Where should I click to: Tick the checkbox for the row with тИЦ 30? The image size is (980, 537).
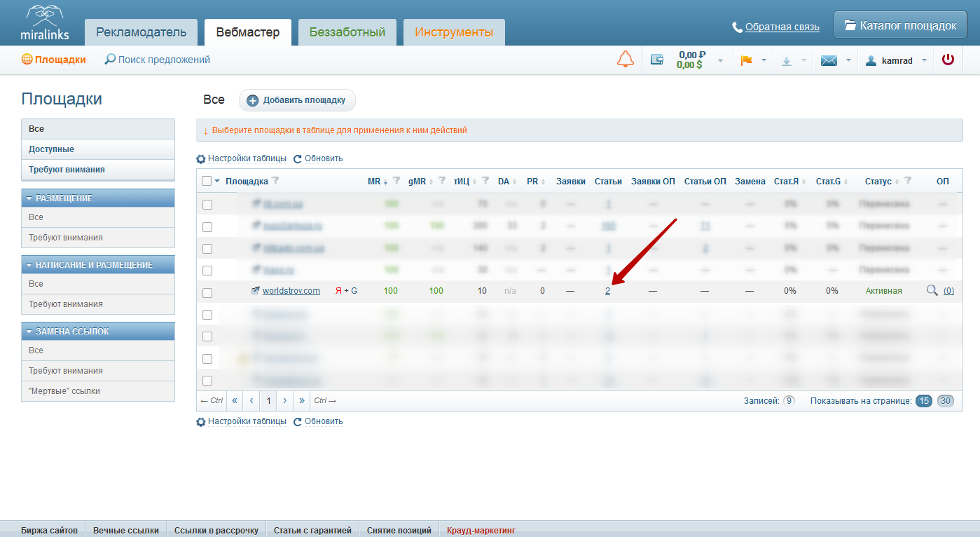(207, 271)
